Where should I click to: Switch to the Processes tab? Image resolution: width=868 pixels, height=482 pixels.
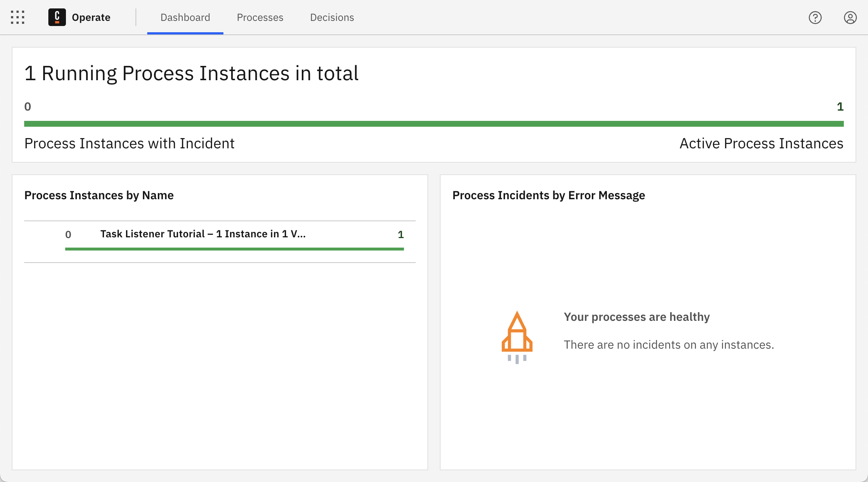[x=260, y=17]
